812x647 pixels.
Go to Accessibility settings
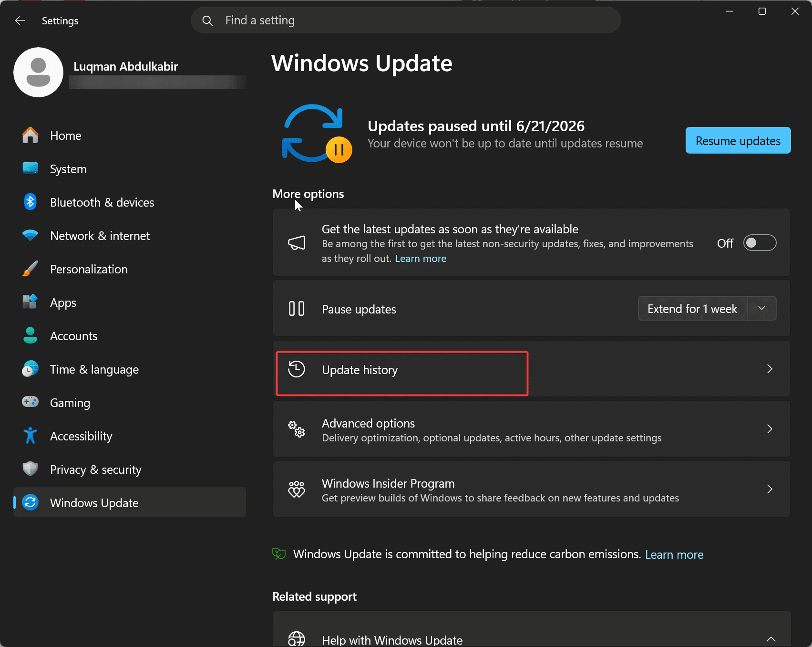tap(130, 436)
